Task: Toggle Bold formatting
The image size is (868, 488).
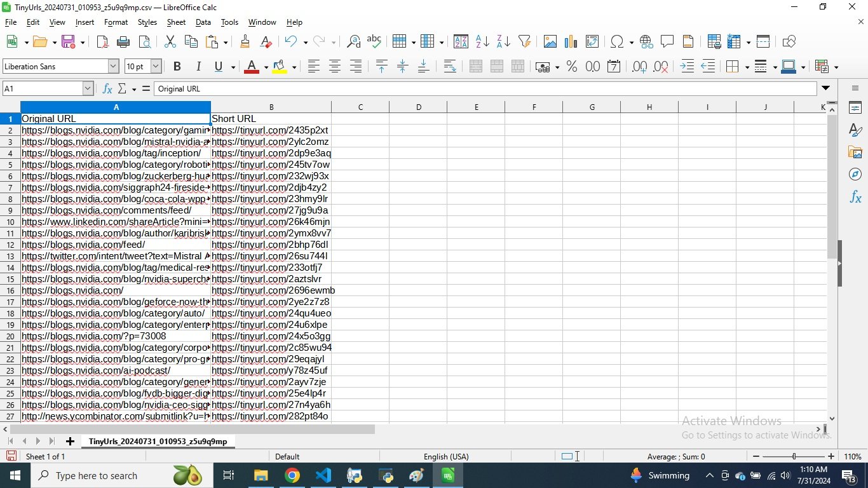Action: [x=177, y=66]
